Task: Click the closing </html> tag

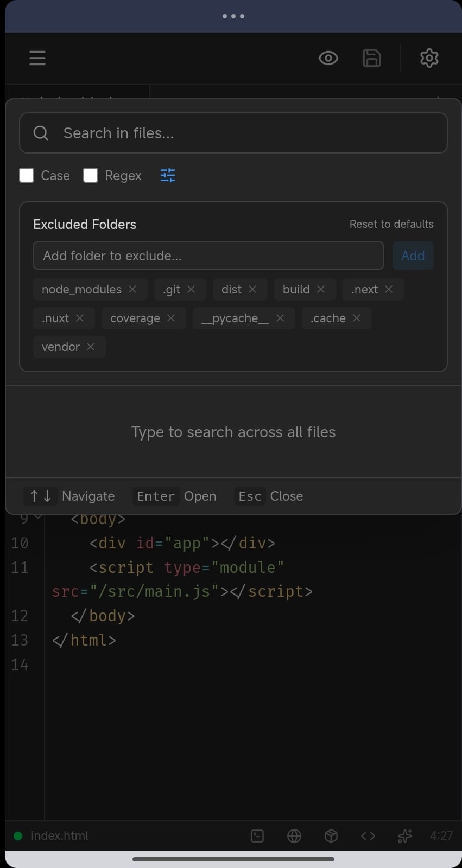Action: 84,640
